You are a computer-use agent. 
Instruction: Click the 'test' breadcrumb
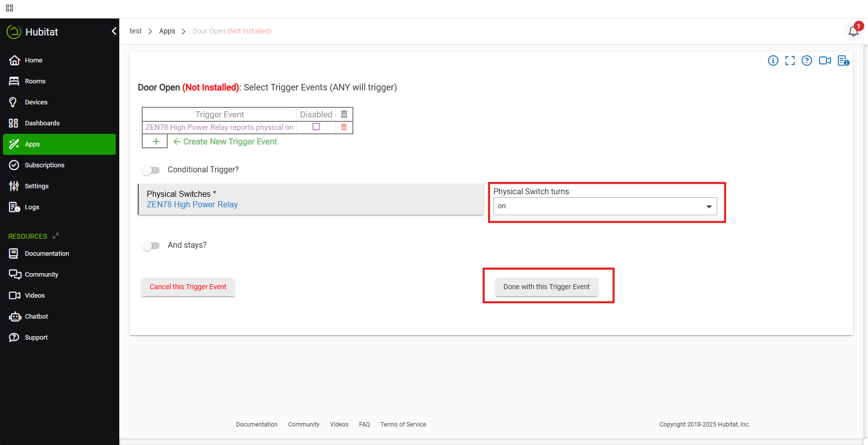pyautogui.click(x=136, y=31)
